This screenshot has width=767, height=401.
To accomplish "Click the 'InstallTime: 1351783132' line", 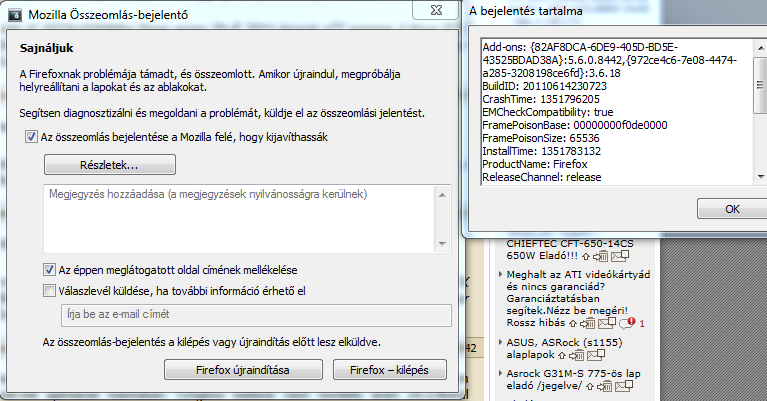I will (x=541, y=151).
